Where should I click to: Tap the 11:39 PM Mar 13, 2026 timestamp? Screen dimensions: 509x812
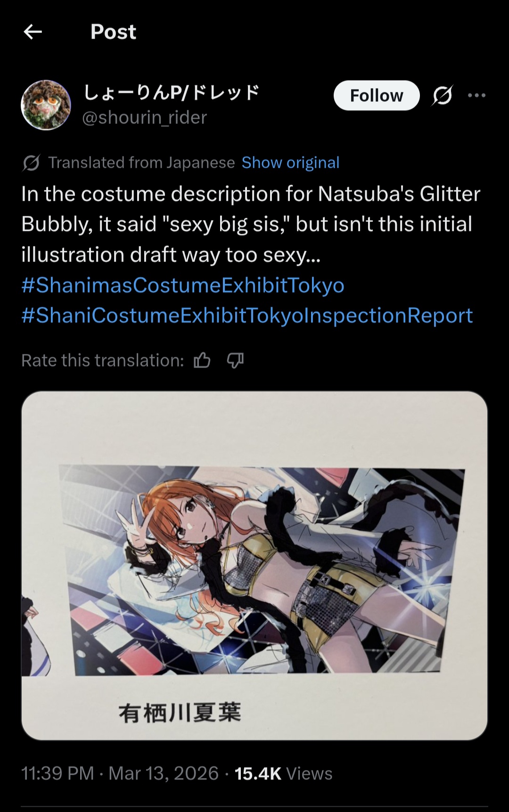[x=120, y=773]
